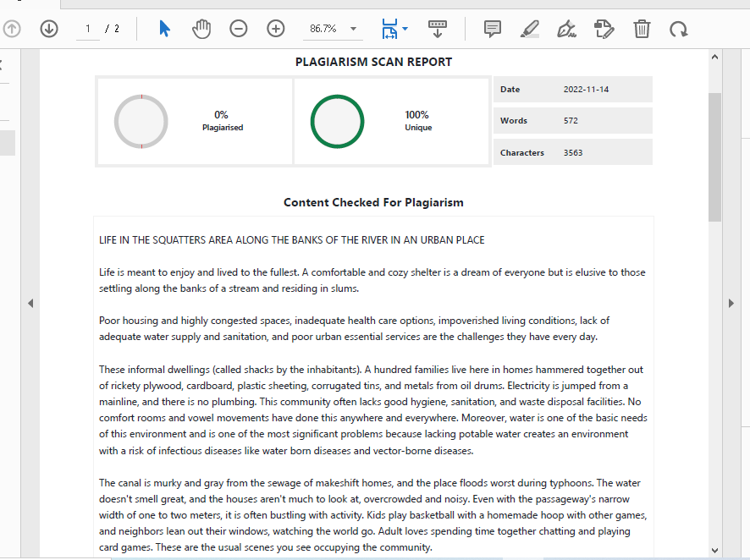The width and height of the screenshot is (750, 560).
Task: Zoom out with the minus icon
Action: coord(238,29)
